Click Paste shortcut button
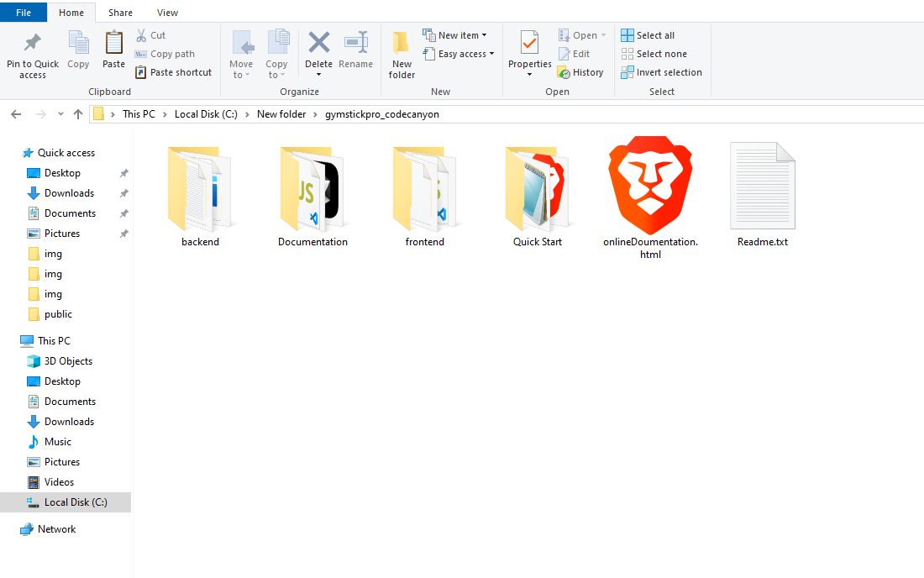 point(173,72)
